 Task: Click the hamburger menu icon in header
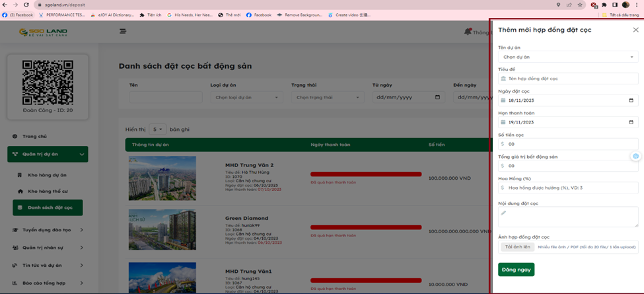[123, 31]
